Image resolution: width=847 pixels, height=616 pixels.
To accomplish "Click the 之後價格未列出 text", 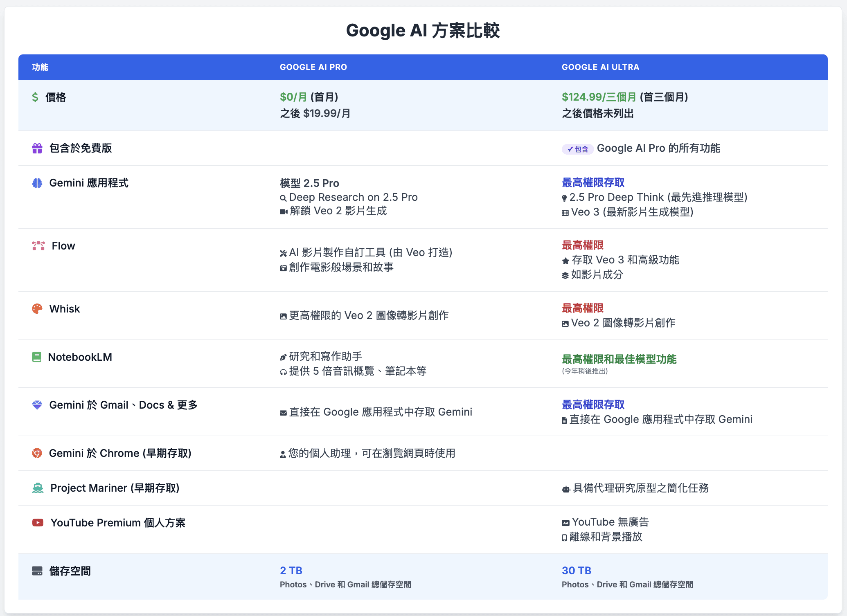I will (598, 113).
